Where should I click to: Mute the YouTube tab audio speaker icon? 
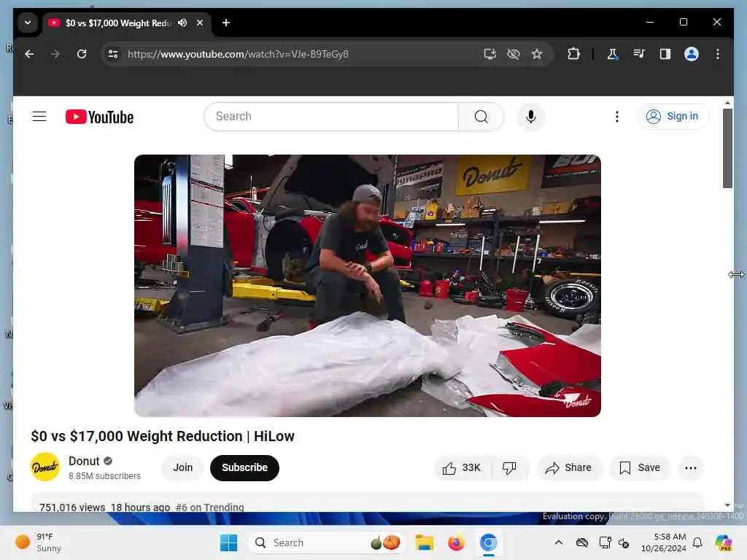pyautogui.click(x=182, y=23)
